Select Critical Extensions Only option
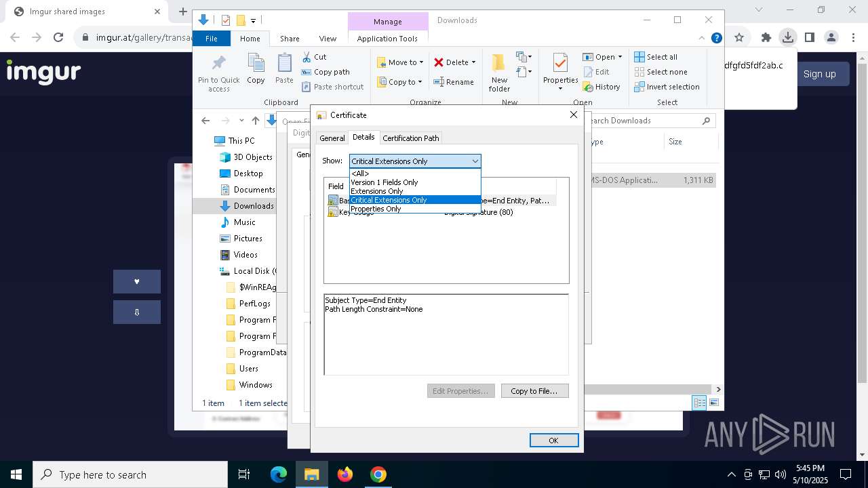 pyautogui.click(x=415, y=200)
